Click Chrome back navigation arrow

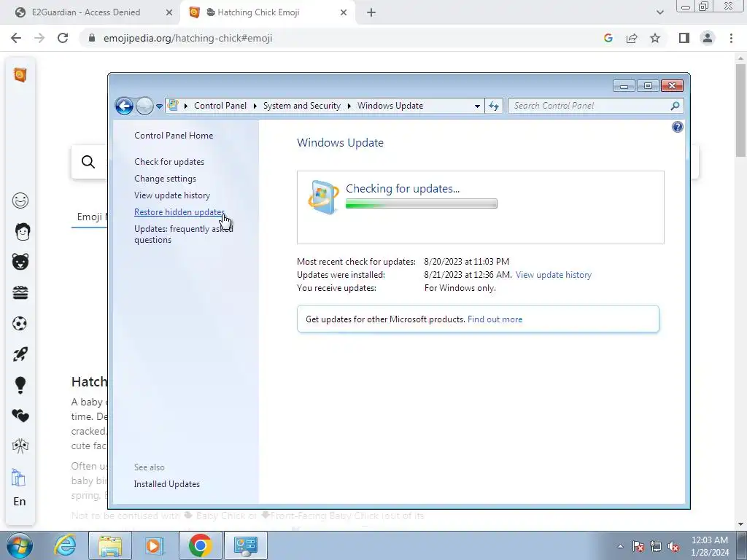(16, 38)
